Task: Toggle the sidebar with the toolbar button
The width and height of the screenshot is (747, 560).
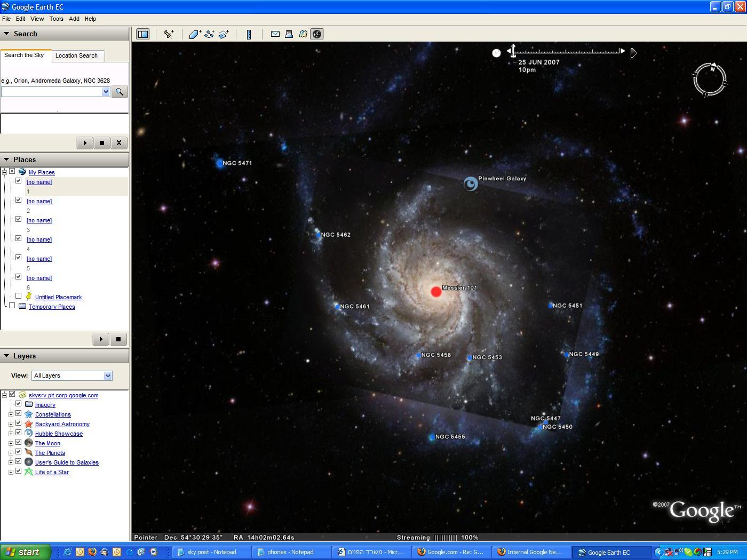Action: tap(143, 34)
